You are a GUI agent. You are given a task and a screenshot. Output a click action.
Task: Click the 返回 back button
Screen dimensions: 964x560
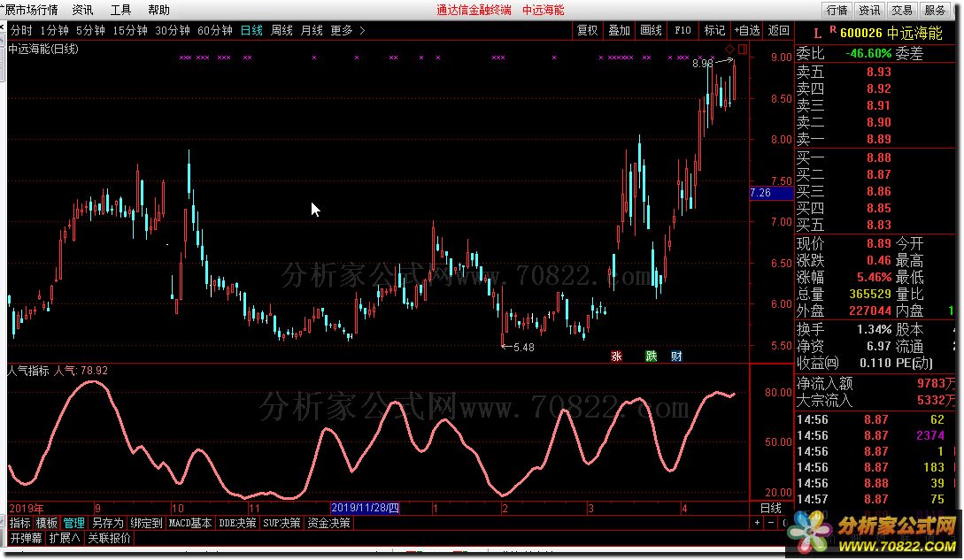click(x=779, y=30)
